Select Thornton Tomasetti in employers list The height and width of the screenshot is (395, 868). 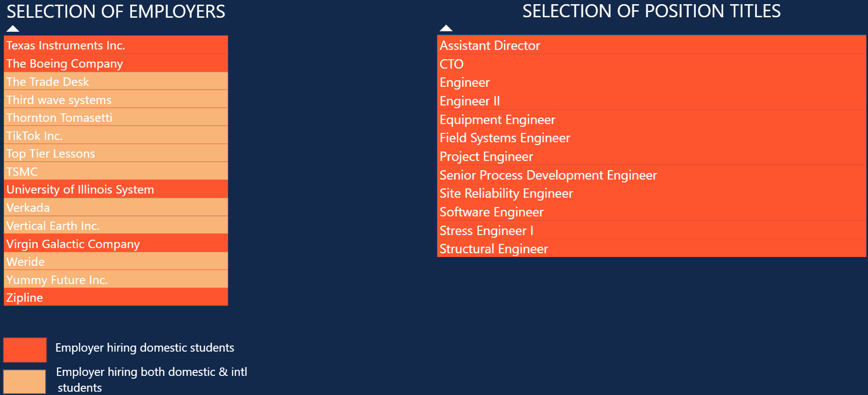(116, 118)
